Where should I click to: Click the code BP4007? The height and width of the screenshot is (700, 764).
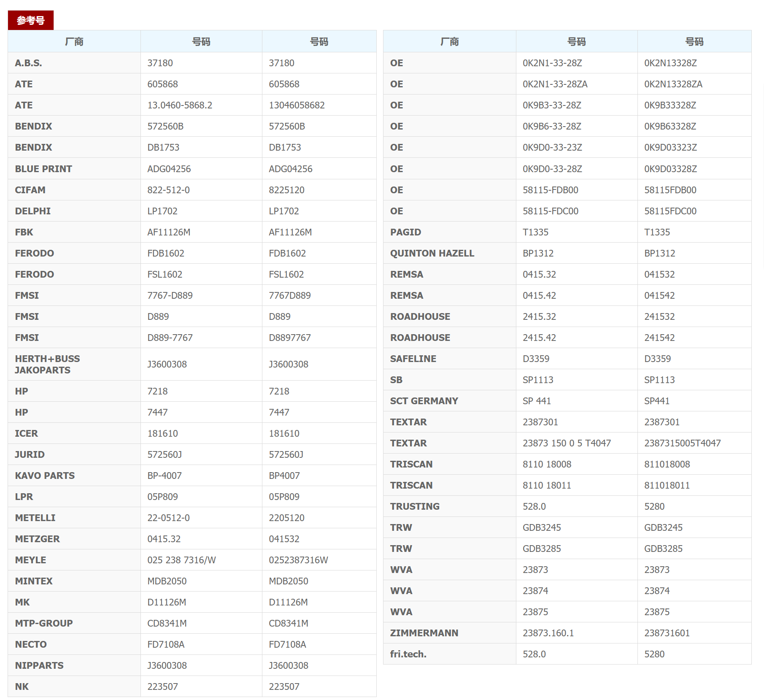(284, 476)
